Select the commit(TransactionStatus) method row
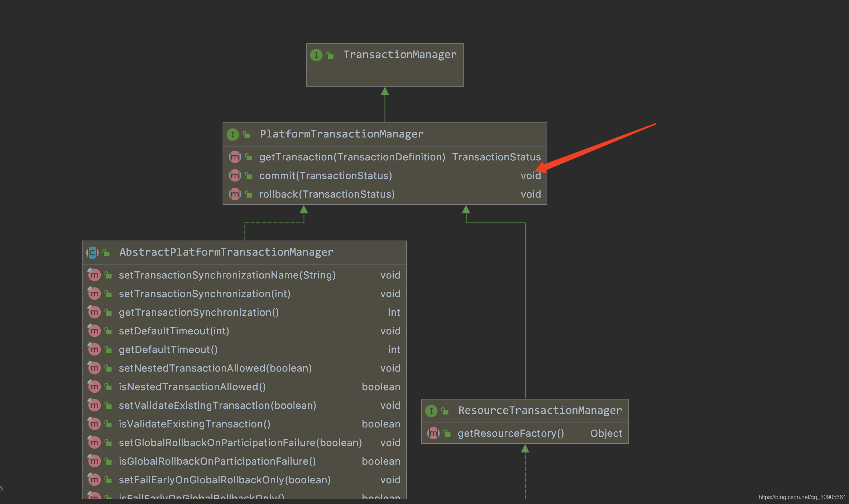 tap(326, 175)
